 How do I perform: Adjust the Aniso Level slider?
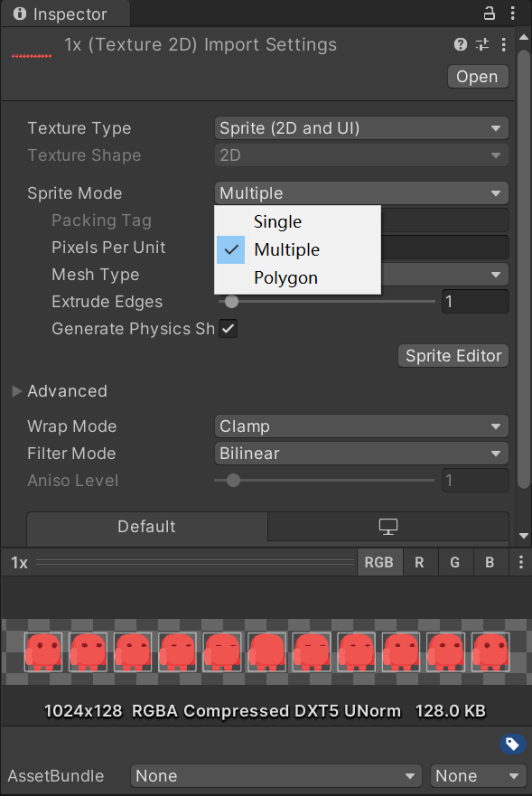pyautogui.click(x=235, y=480)
